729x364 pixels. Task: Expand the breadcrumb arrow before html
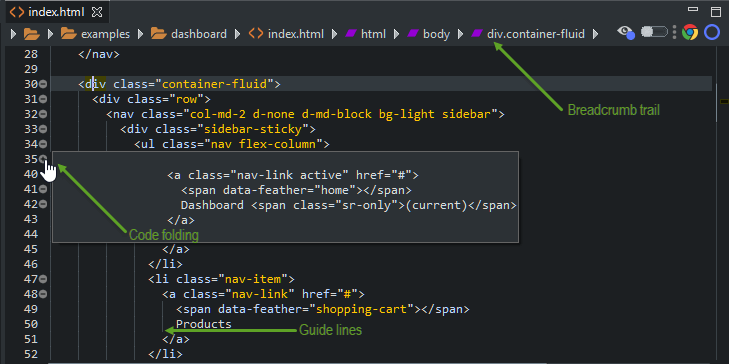pyautogui.click(x=334, y=33)
